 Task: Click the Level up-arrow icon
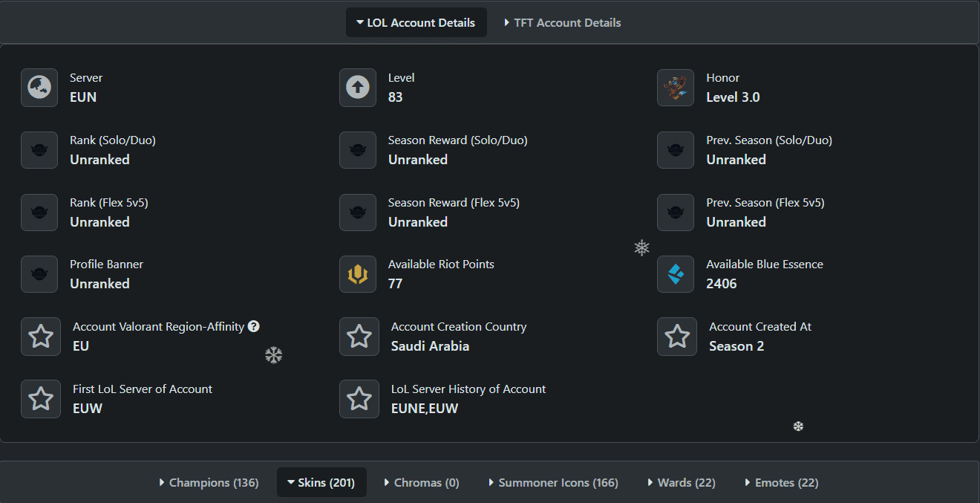point(358,88)
